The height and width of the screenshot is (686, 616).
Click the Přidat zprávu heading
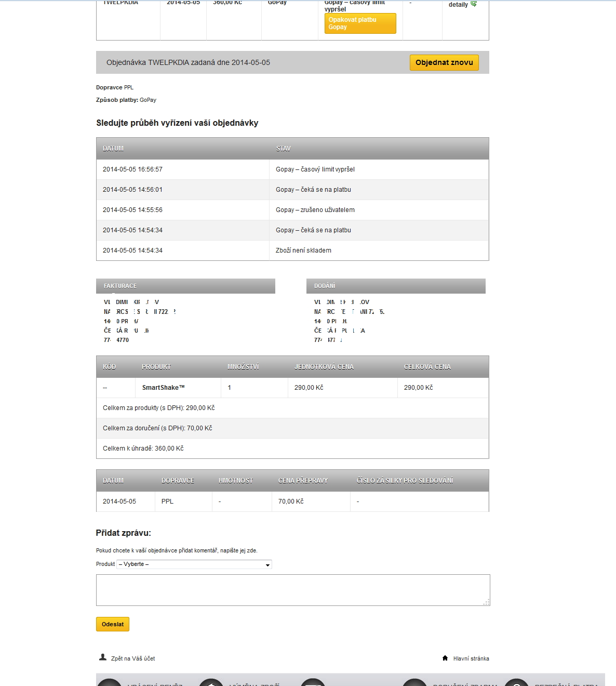[x=124, y=533]
